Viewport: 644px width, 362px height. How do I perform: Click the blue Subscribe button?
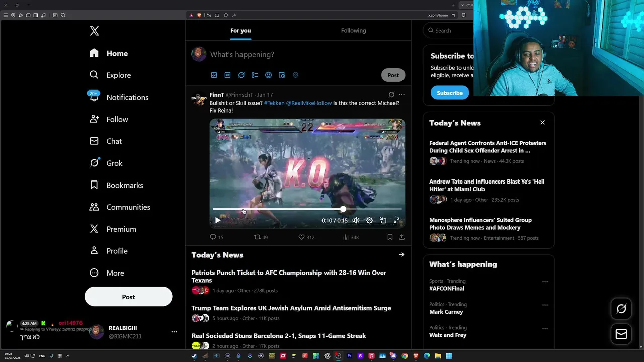[x=449, y=93]
